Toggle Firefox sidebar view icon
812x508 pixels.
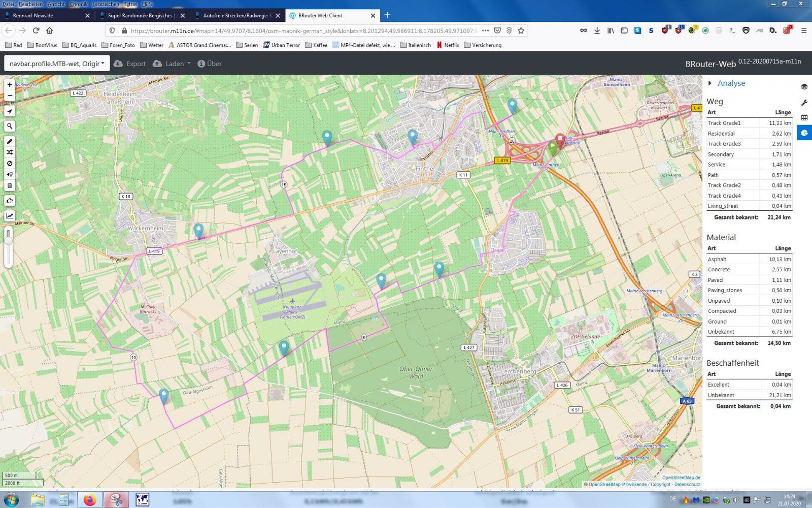coord(624,30)
